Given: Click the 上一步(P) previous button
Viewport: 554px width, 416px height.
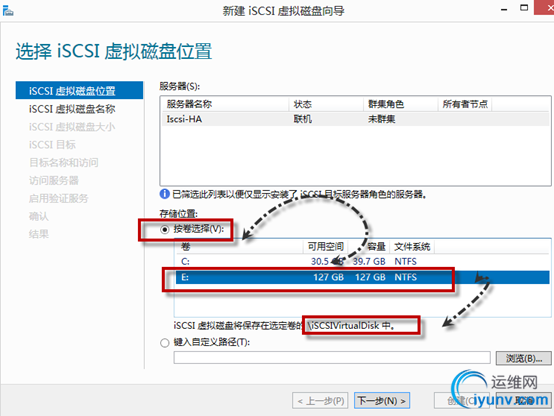Looking at the screenshot, I should (320, 401).
